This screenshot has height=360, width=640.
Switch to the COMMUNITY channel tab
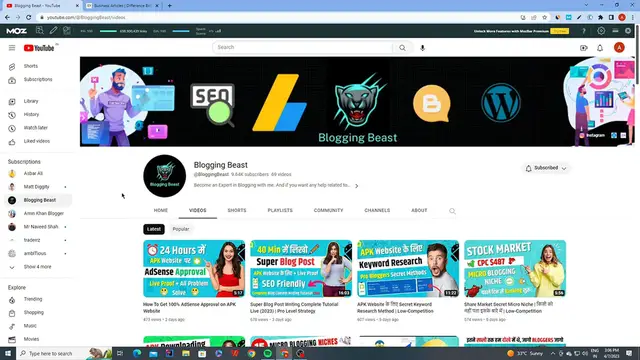[x=329, y=211]
